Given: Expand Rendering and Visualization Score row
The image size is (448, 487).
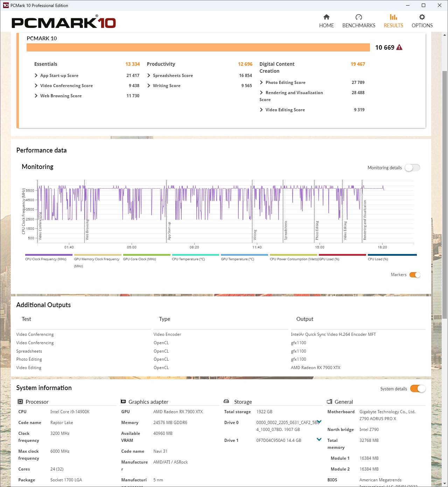Looking at the screenshot, I should coord(261,93).
